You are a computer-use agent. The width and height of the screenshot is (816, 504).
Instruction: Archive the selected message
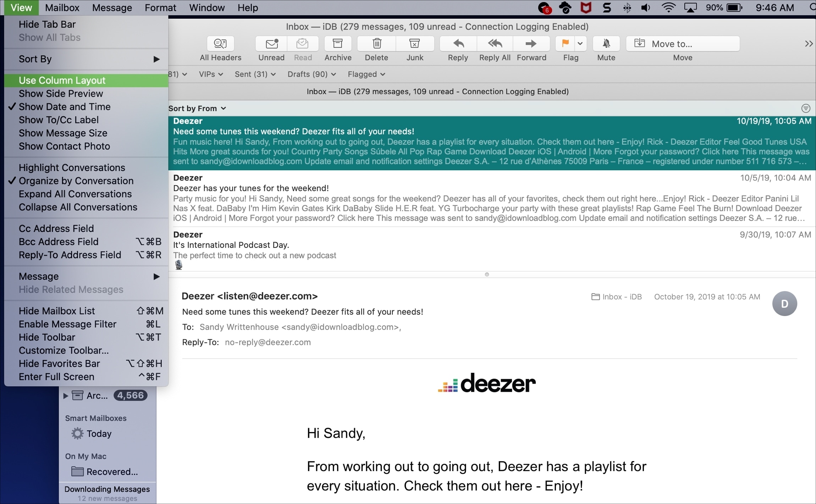coord(337,44)
